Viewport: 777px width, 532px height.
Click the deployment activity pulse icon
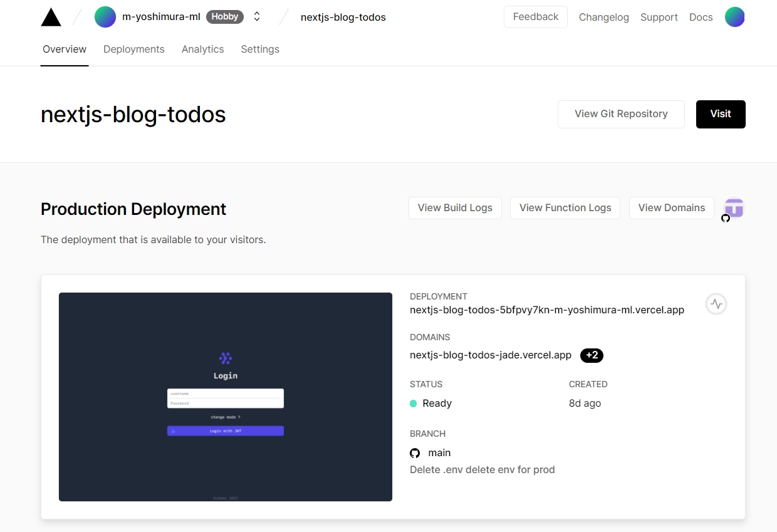tap(716, 304)
